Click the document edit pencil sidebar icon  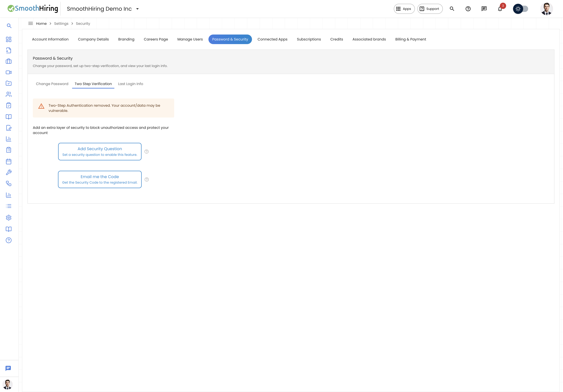point(9,128)
